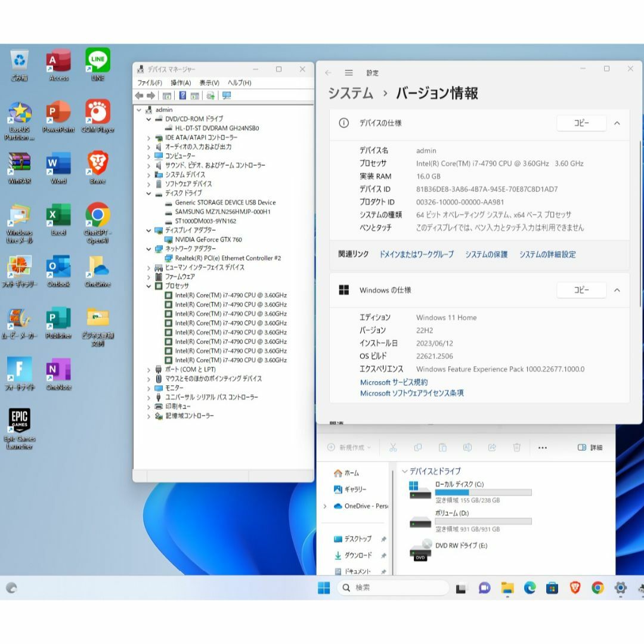Viewport: 644px width, 644px height.
Task: Open Microsoft Edge from the taskbar
Action: (530, 588)
